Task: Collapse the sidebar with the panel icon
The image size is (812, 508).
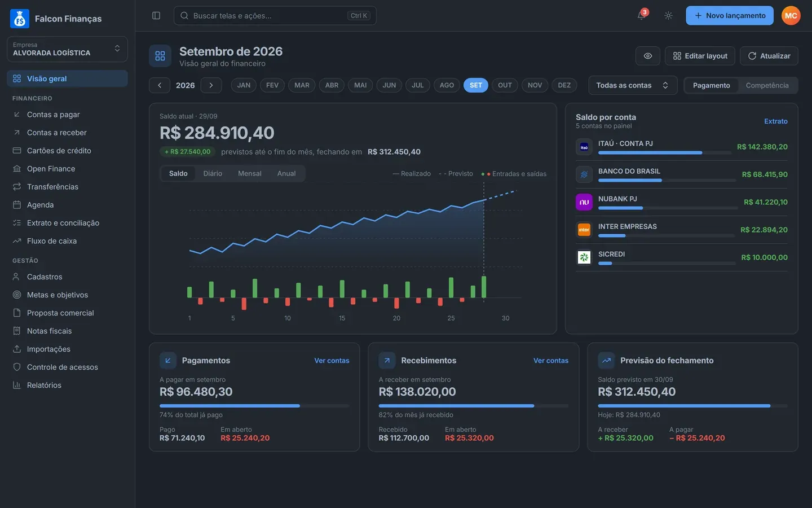Action: click(156, 16)
